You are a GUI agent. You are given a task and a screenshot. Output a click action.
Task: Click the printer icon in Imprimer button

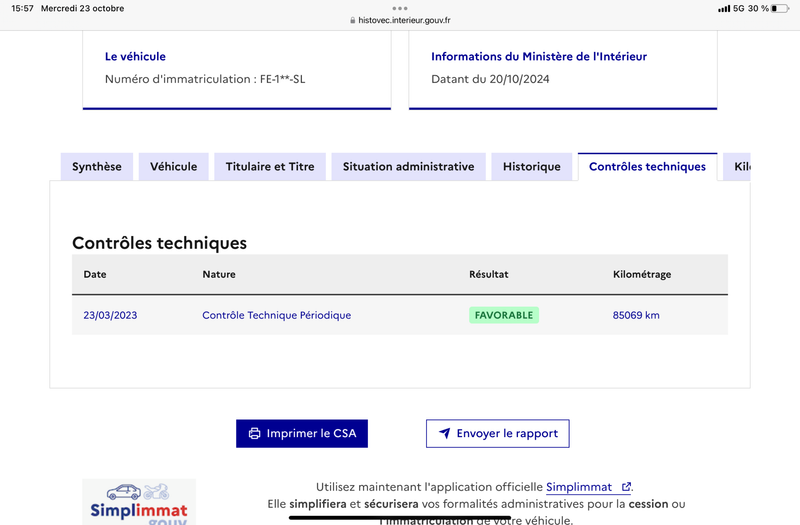(254, 433)
